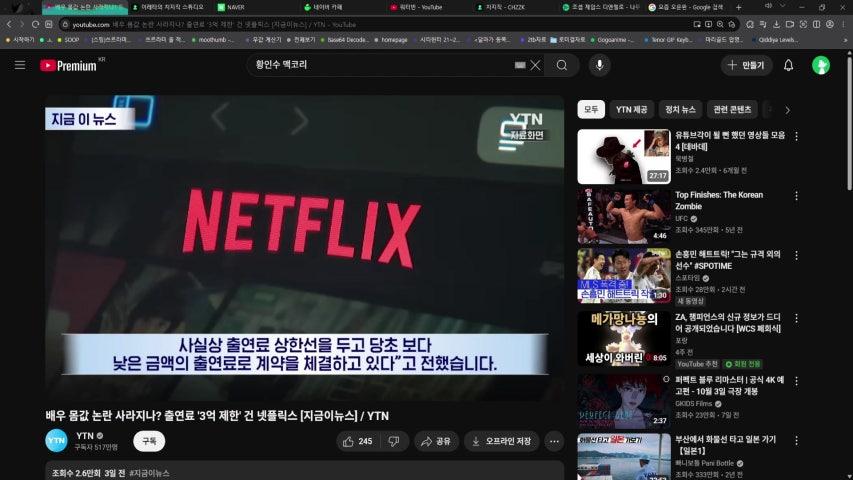The width and height of the screenshot is (853, 480).
Task: Click the NETFLIX video player
Action: (x=305, y=248)
